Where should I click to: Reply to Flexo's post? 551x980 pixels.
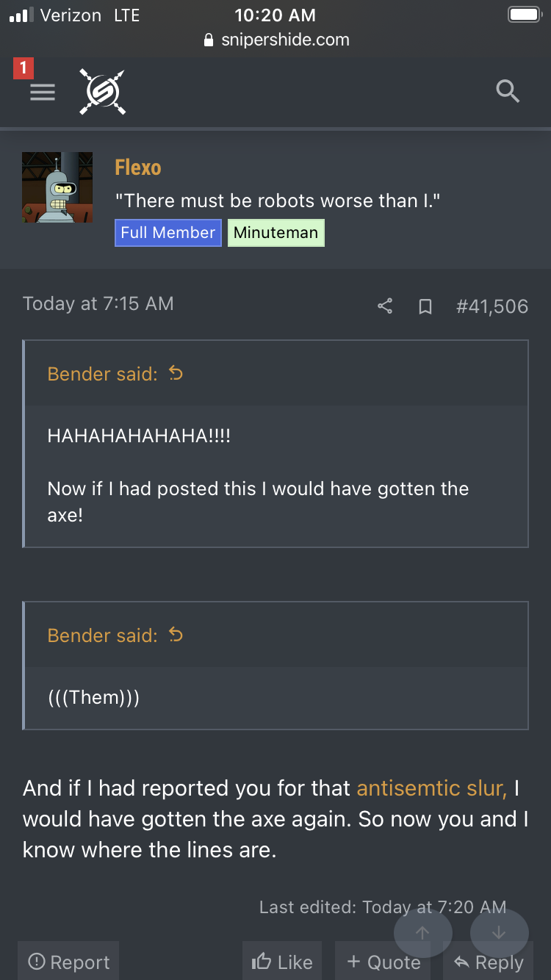pyautogui.click(x=489, y=962)
